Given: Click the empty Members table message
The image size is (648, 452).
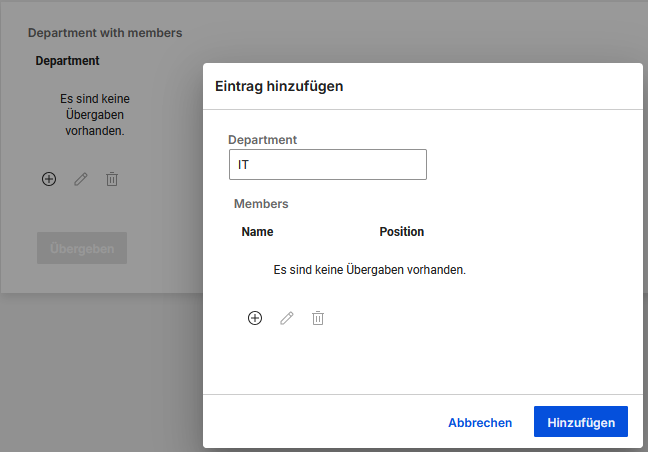Looking at the screenshot, I should coord(369,270).
